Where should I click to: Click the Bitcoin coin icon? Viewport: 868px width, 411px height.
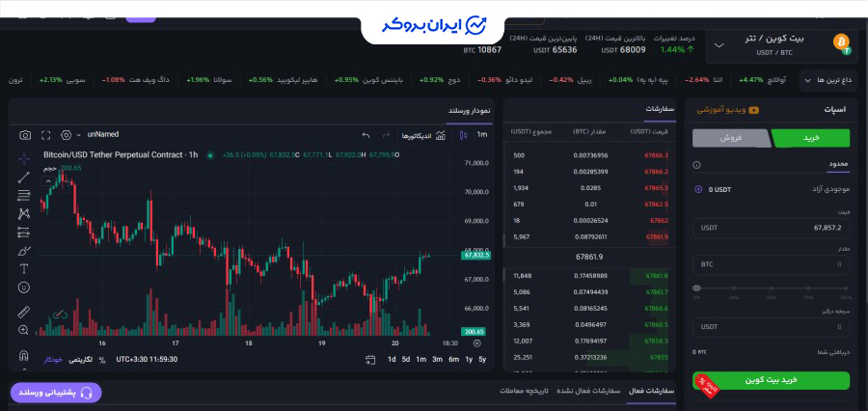[841, 42]
